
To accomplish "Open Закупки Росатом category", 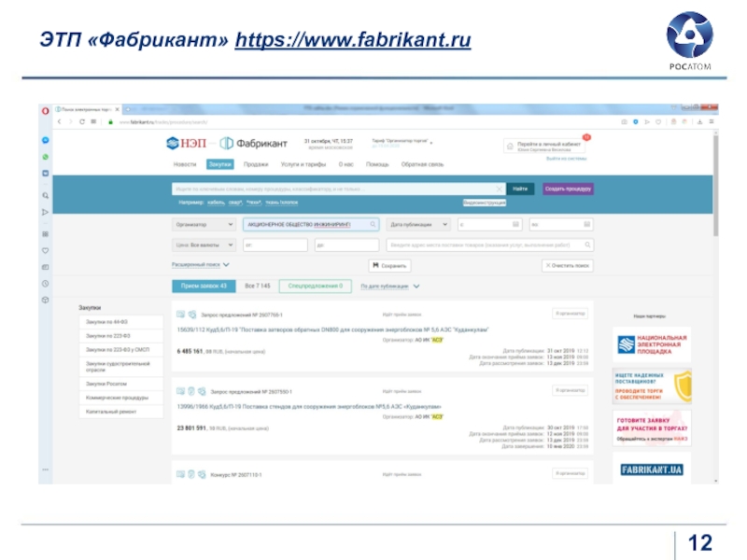I will coord(121,384).
